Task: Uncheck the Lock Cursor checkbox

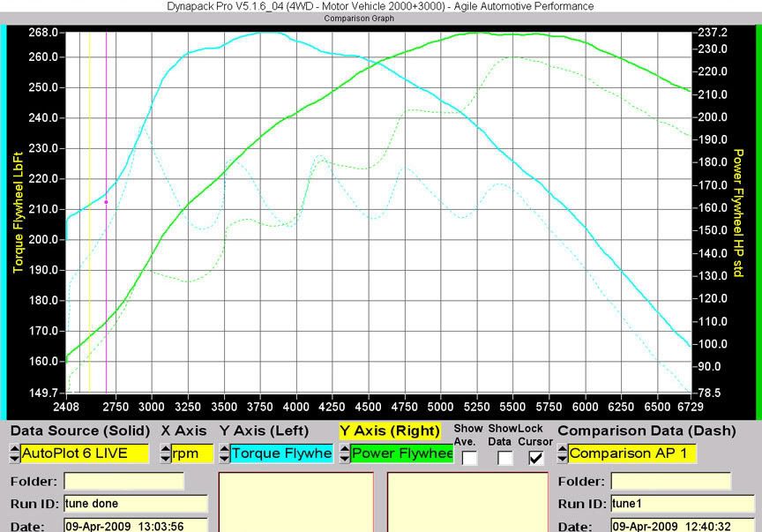Action: tap(536, 458)
